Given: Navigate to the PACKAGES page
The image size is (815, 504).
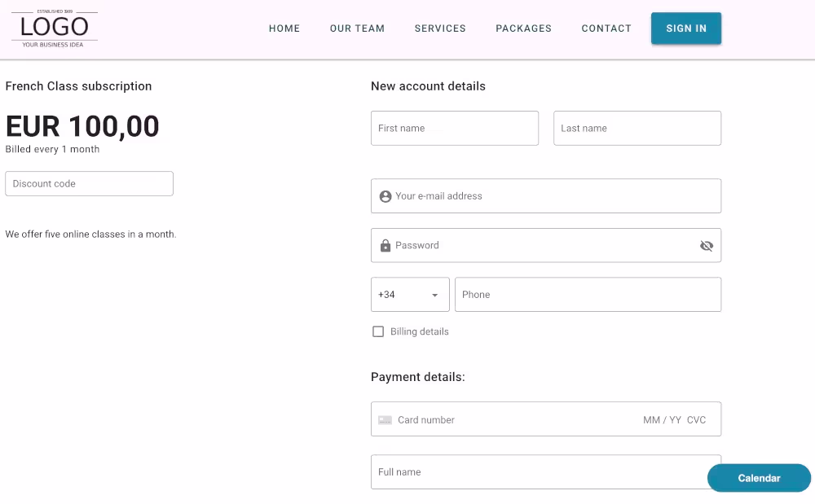Looking at the screenshot, I should tap(523, 28).
